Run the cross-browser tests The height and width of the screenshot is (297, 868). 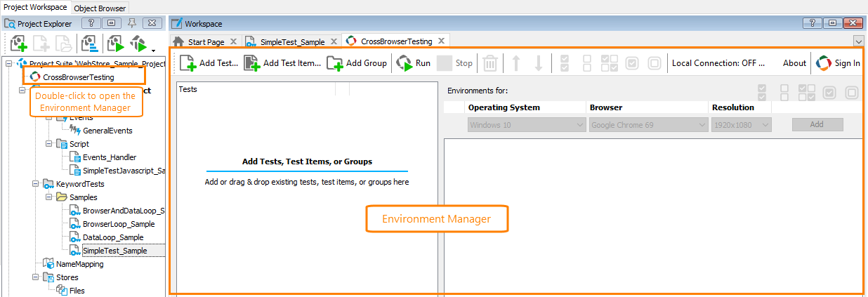(x=414, y=63)
